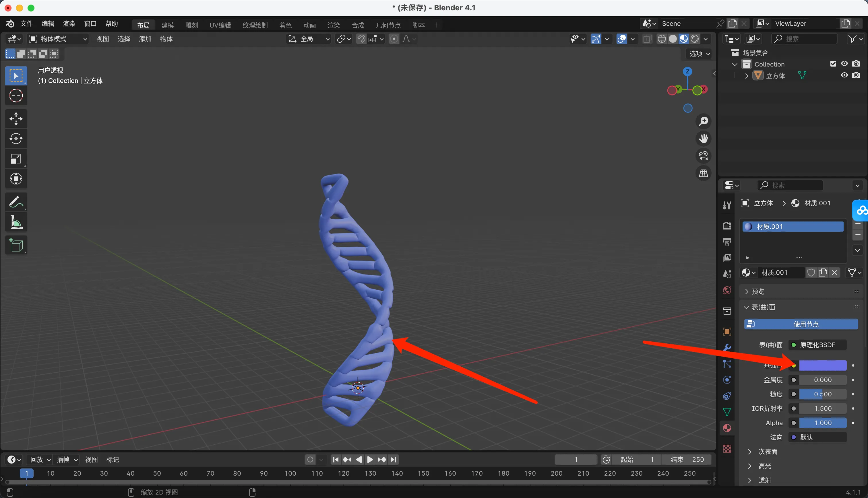868x498 pixels.
Task: Hide 立方体 object with eye icon
Action: tap(844, 75)
